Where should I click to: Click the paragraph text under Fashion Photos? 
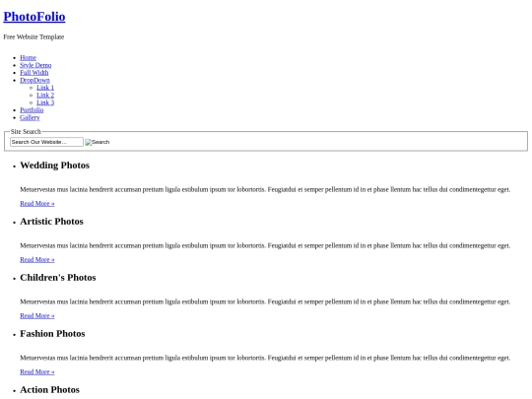[x=265, y=358]
